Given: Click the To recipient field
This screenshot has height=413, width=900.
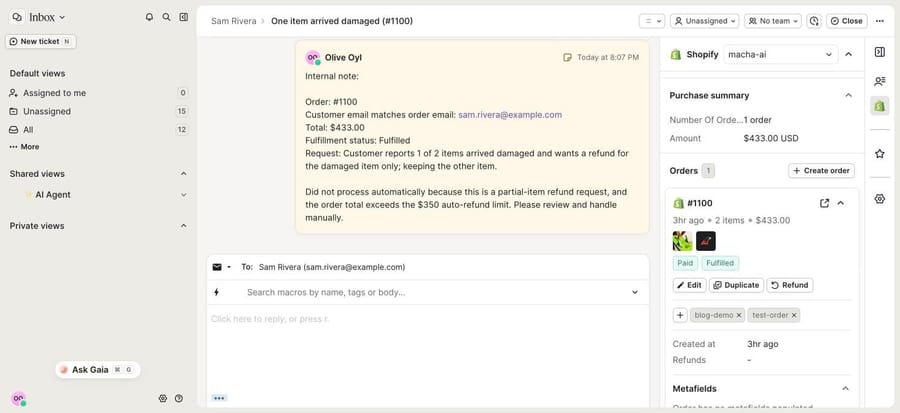Looking at the screenshot, I should [x=332, y=267].
